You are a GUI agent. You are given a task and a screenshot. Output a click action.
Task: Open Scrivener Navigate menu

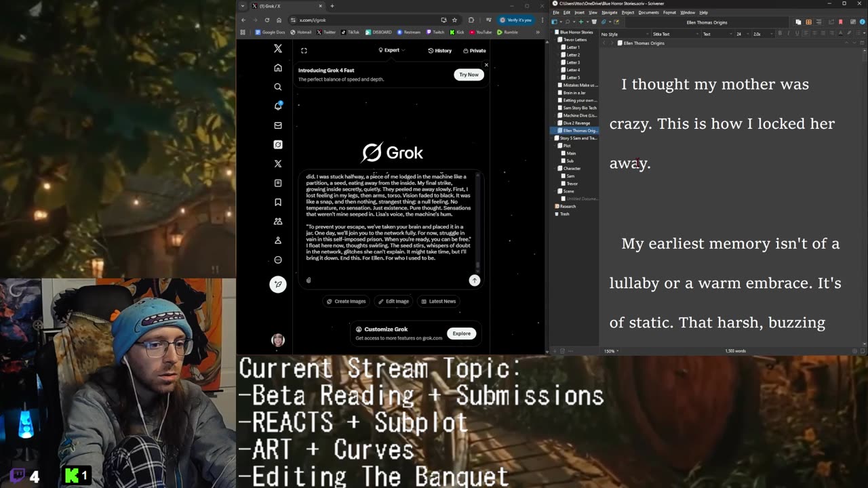pos(609,12)
